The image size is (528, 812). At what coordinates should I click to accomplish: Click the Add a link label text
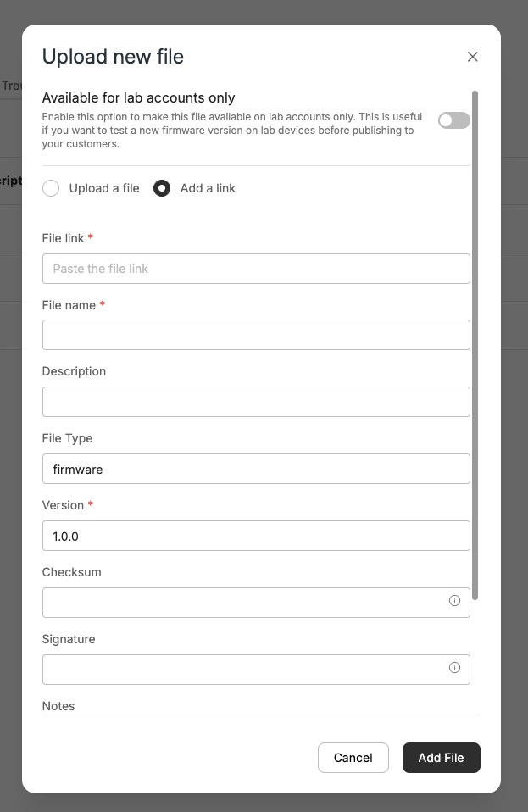[x=208, y=188]
